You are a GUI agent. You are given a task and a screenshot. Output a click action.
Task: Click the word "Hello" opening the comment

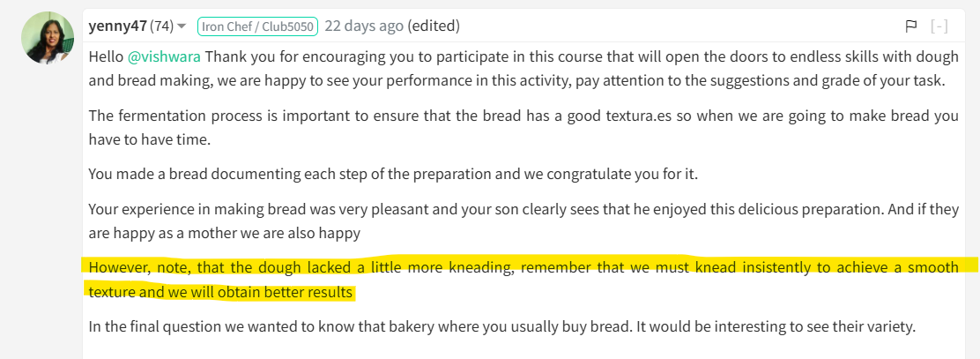[x=107, y=57]
